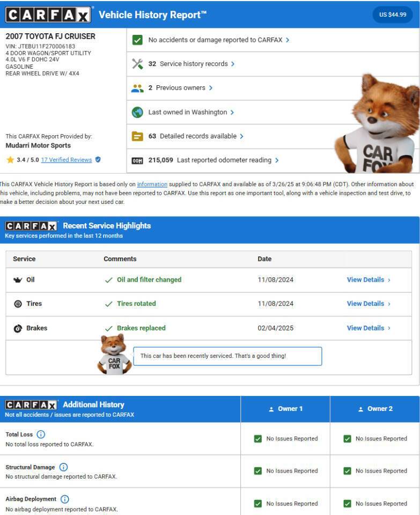
Task: Click the 2007 TOYOTA FJ CRUISER title
Action: (x=50, y=36)
